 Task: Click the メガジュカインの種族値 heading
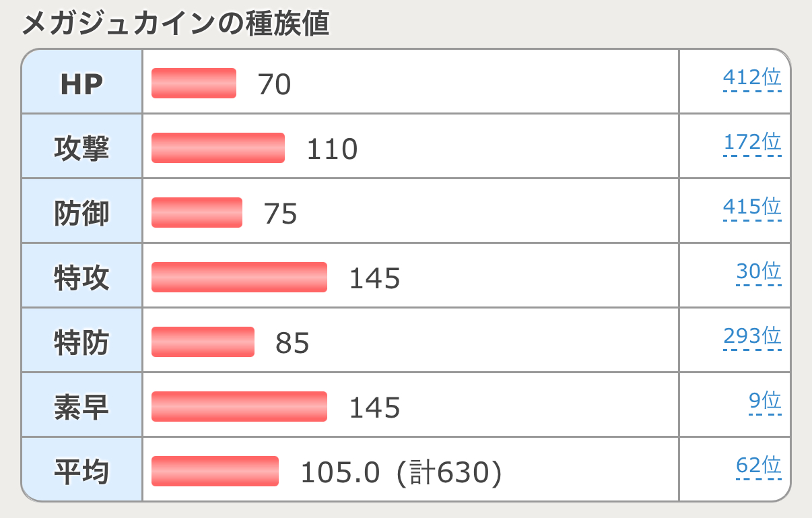tap(175, 24)
